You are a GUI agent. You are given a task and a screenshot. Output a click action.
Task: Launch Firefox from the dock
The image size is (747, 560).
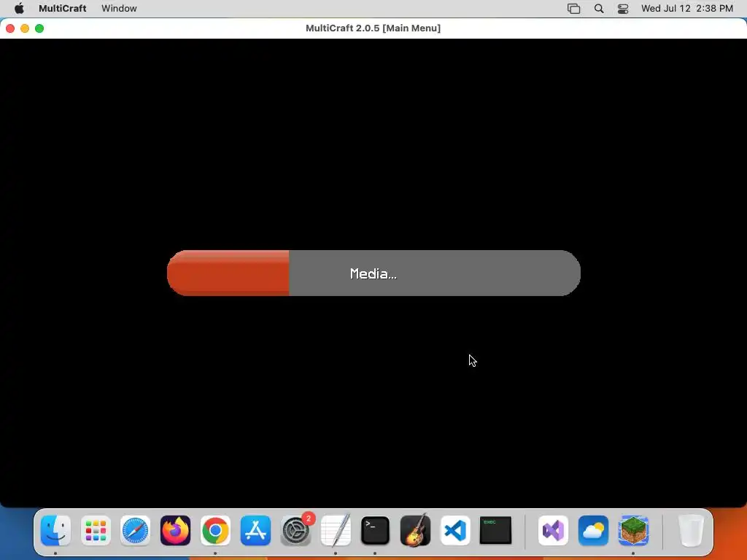pos(175,530)
